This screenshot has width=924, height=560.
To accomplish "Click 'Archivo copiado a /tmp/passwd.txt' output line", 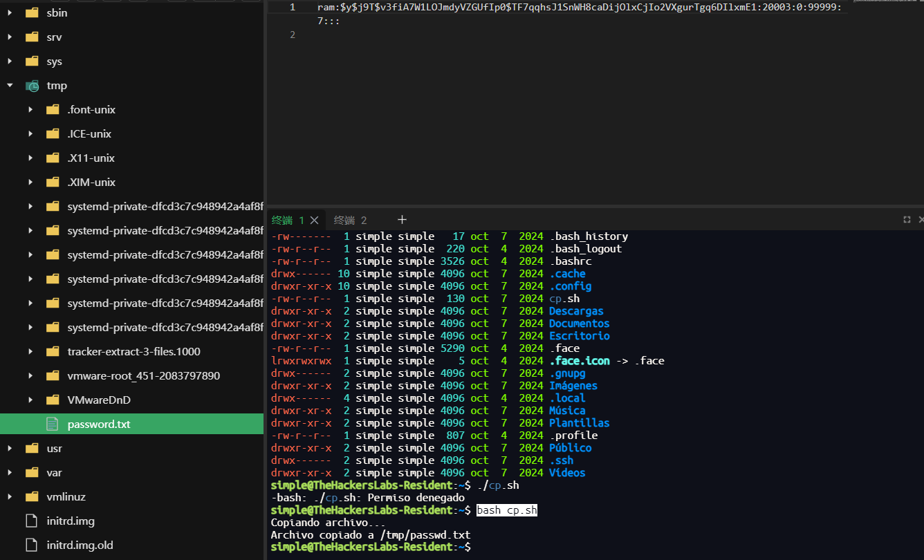I will point(371,535).
